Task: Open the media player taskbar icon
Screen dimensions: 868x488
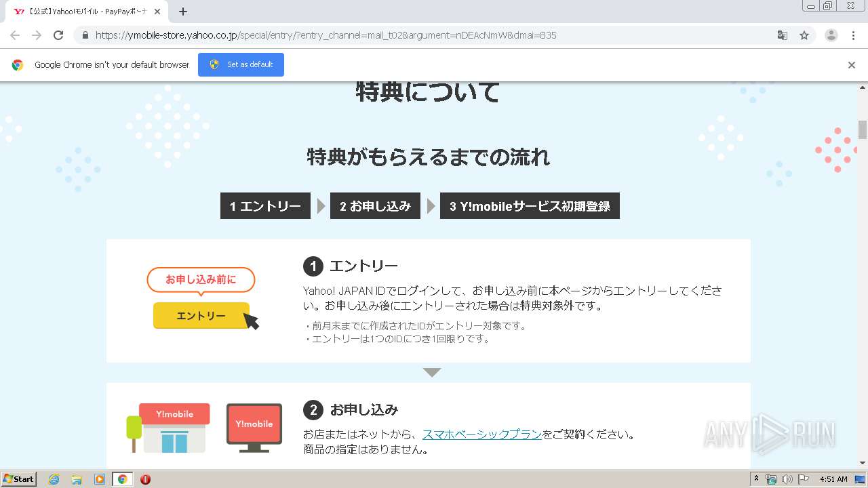Action: pyautogui.click(x=100, y=479)
